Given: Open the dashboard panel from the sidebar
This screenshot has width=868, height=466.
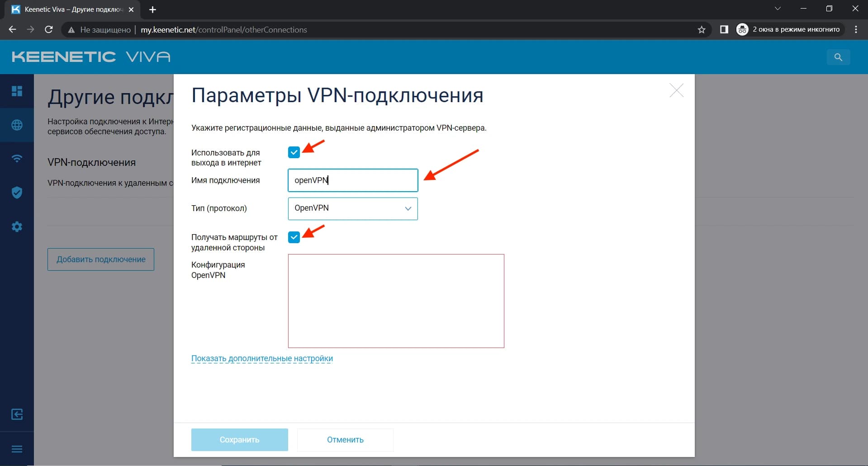Looking at the screenshot, I should (17, 91).
